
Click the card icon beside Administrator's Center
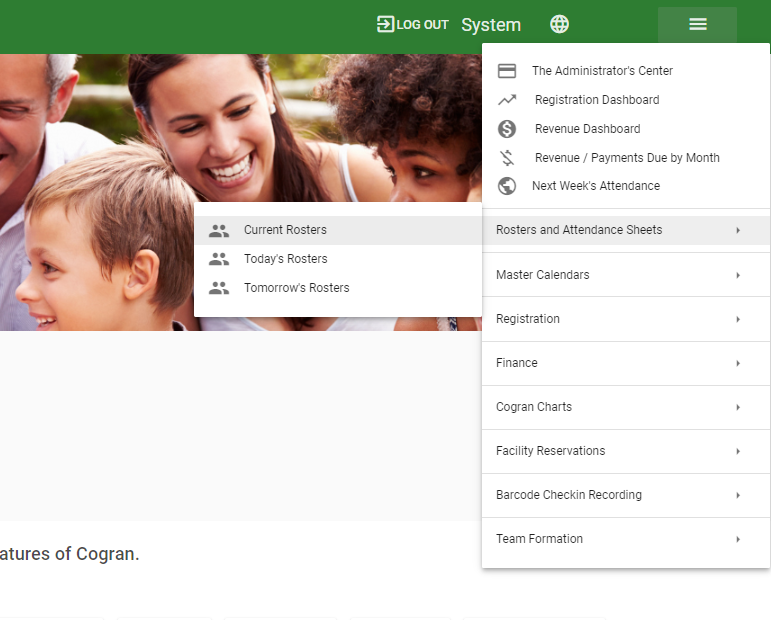pos(506,71)
